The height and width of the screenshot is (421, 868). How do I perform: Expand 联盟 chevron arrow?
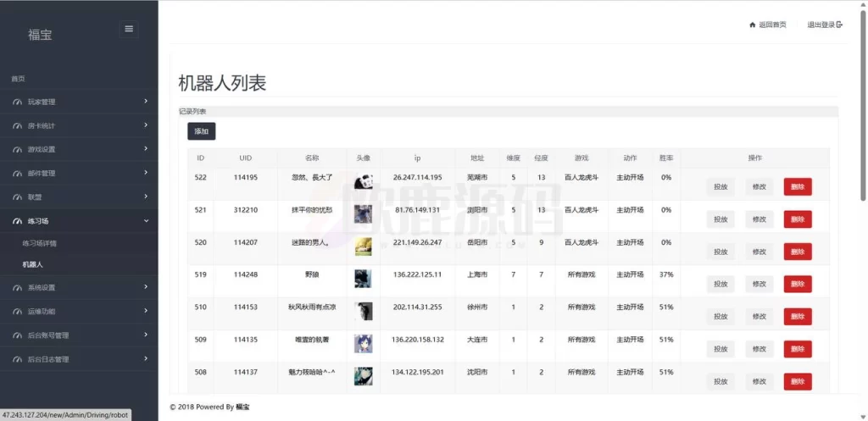[146, 197]
